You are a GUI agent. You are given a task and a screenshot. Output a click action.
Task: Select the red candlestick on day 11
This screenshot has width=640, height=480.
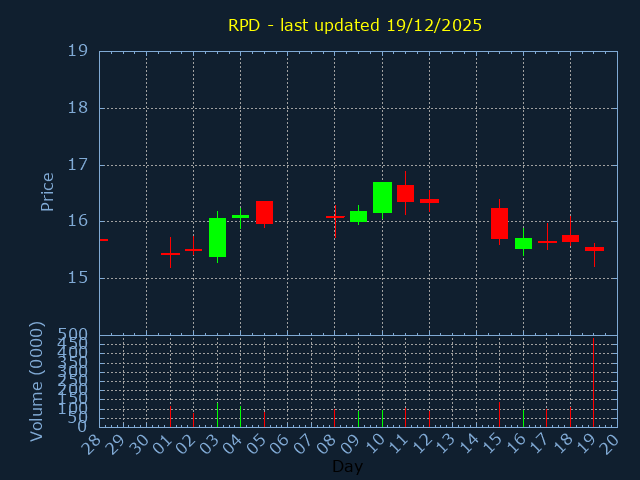[405, 193]
